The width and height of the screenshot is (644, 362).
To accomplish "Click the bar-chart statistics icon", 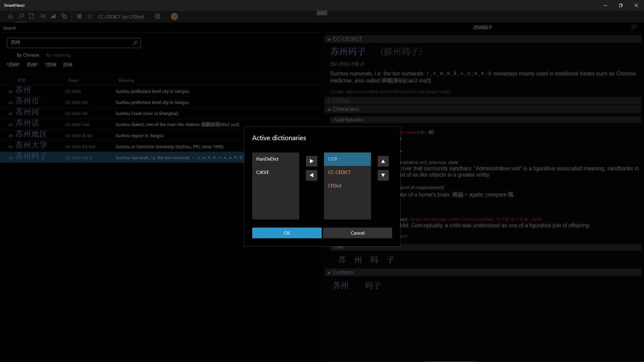I will (x=53, y=16).
